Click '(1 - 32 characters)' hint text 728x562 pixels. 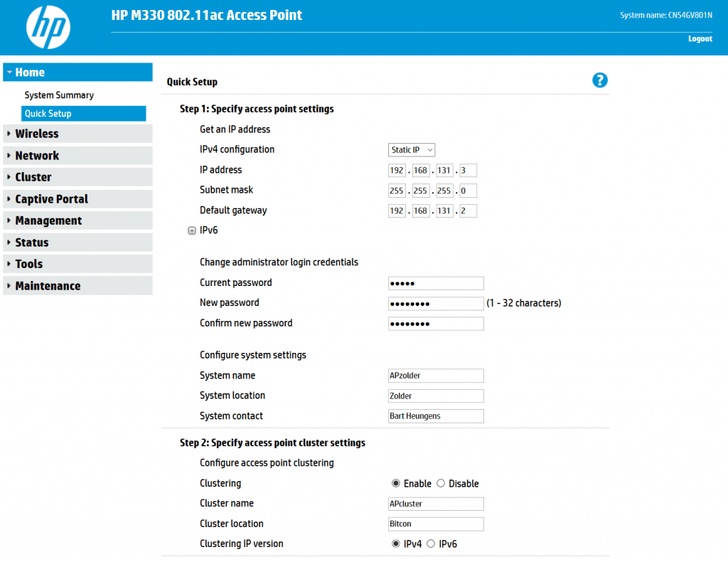[524, 303]
